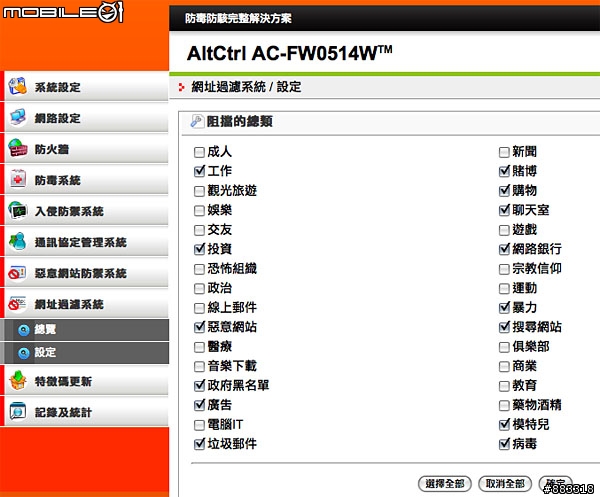
Task: Check the 新聞 checkbox
Action: click(x=504, y=152)
